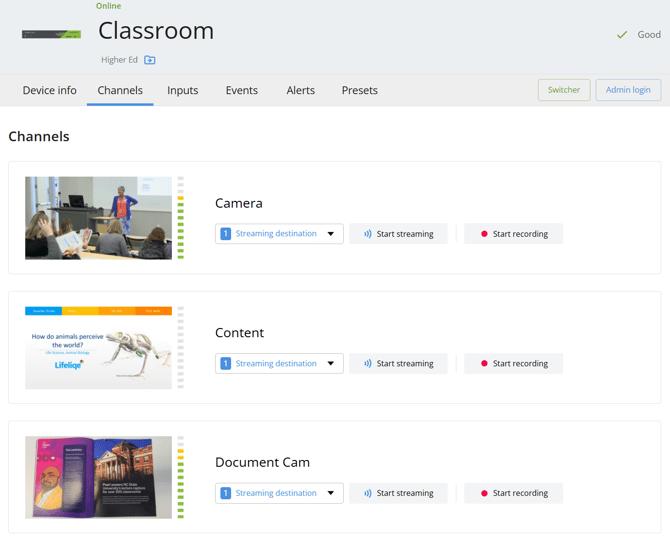Screen dimensions: 670x541
Task: Click the Document Cam streaming waves icon
Action: click(367, 493)
